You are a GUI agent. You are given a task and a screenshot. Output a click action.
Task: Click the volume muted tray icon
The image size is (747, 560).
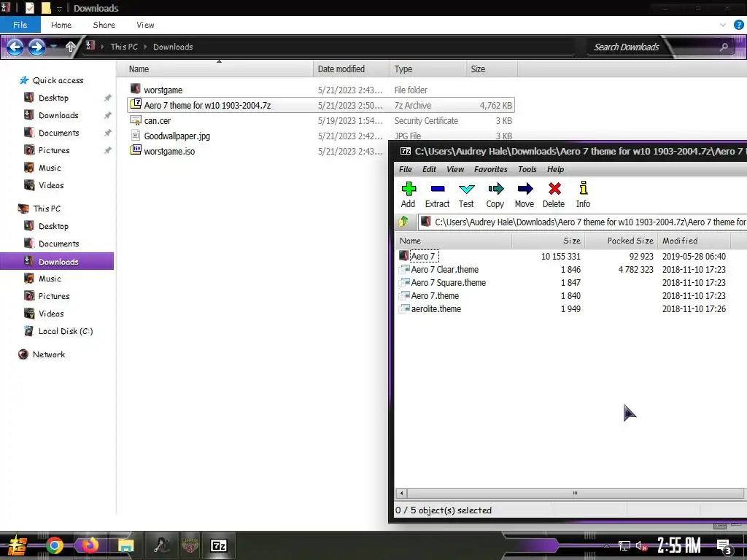tap(641, 546)
